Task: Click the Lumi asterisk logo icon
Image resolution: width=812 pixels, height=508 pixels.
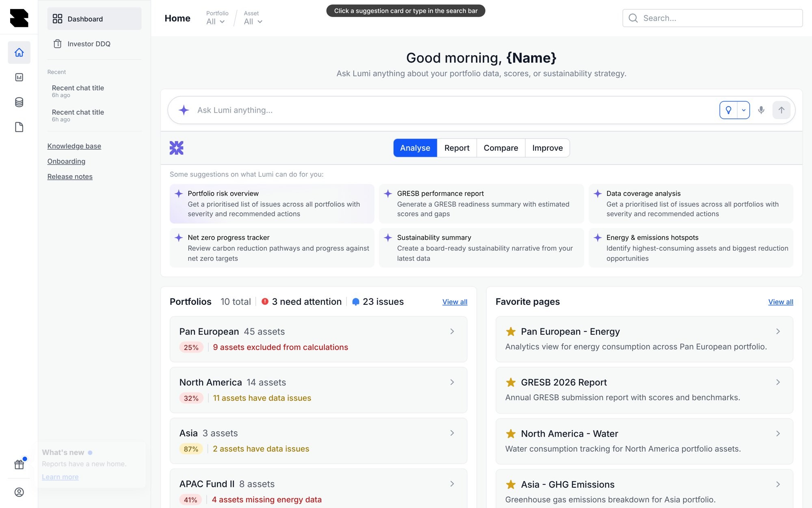Action: (177, 148)
